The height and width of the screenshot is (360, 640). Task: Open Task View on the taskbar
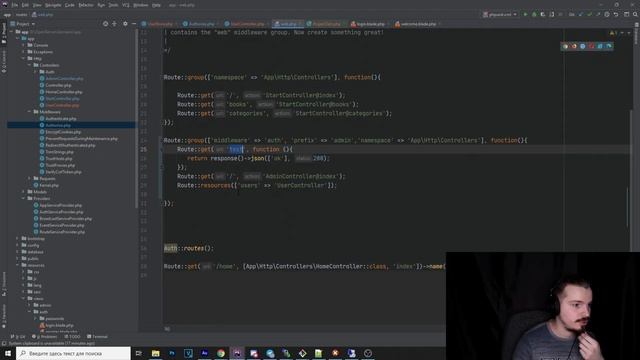coord(139,353)
